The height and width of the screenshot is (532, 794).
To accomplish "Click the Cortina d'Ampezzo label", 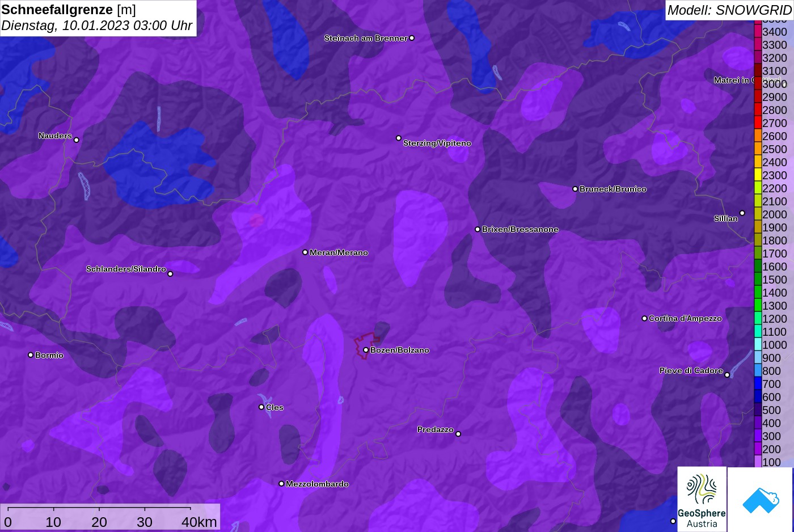I will coord(685,318).
